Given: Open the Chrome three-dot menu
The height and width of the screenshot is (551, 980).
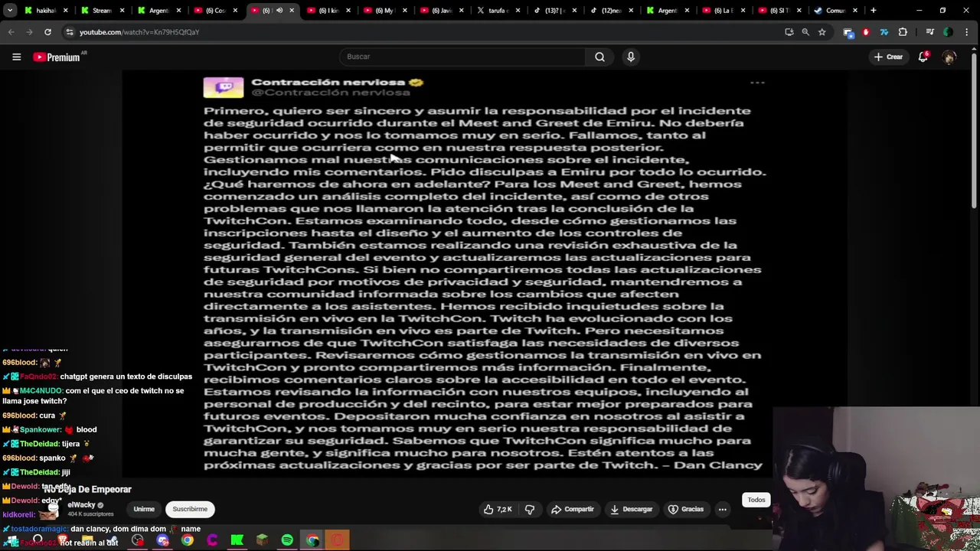Looking at the screenshot, I should tap(968, 32).
